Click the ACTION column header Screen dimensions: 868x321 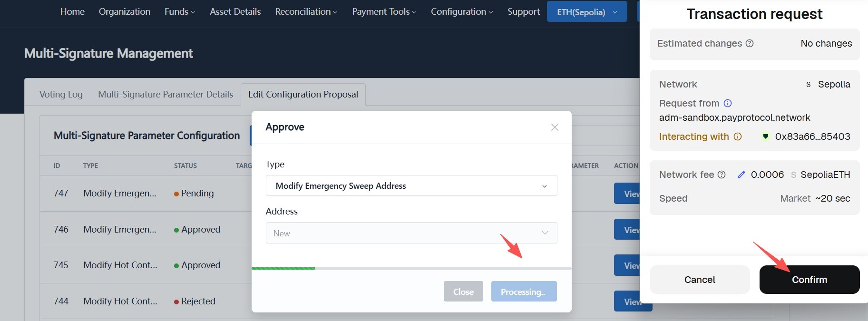(626, 165)
